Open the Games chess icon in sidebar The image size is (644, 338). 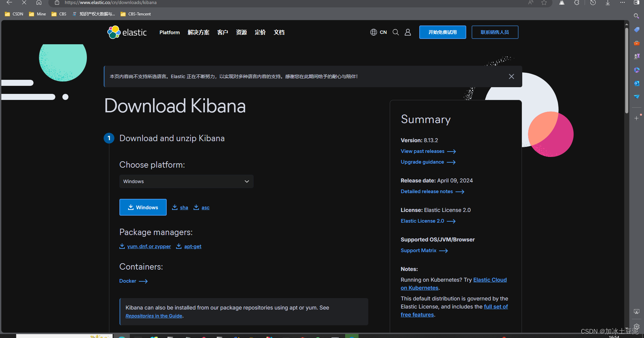click(x=637, y=56)
